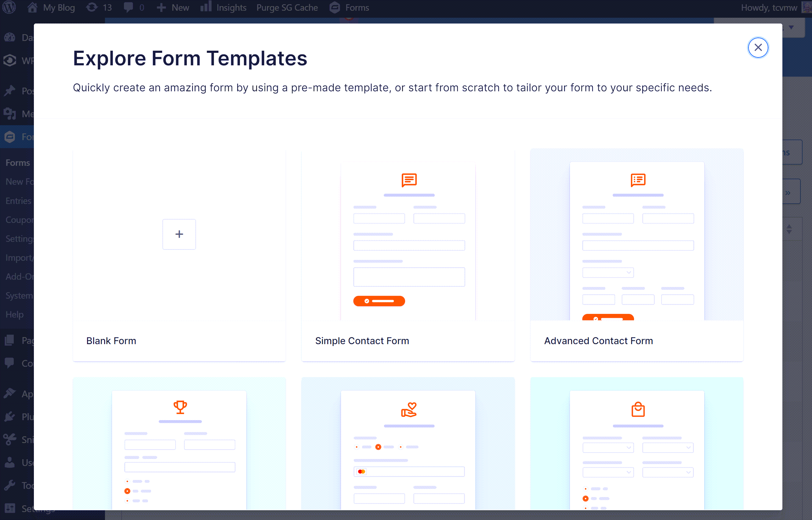This screenshot has width=812, height=520.
Task: Open the Posts pin icon in sidebar
Action: click(10, 91)
